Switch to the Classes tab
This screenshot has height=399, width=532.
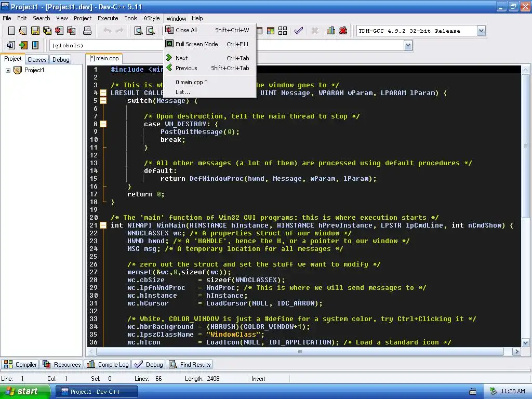pos(37,59)
